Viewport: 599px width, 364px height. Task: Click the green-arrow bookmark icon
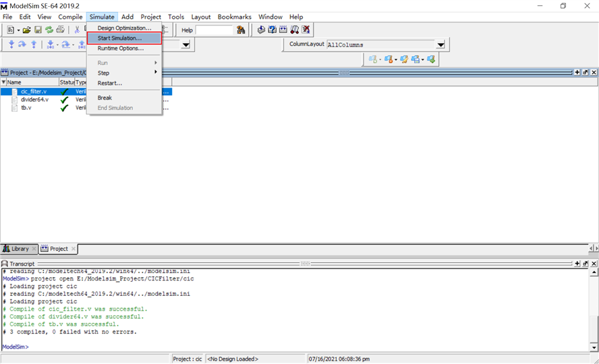click(431, 59)
